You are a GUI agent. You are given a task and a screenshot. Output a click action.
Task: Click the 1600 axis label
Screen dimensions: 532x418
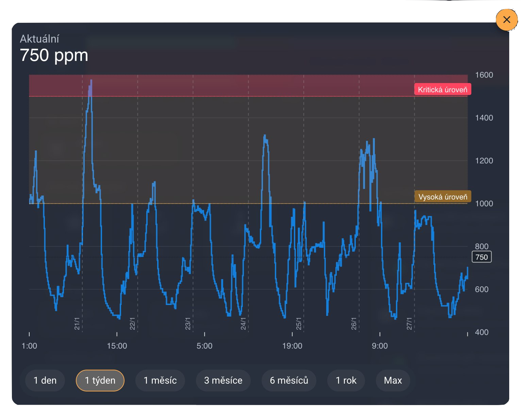tap(483, 75)
